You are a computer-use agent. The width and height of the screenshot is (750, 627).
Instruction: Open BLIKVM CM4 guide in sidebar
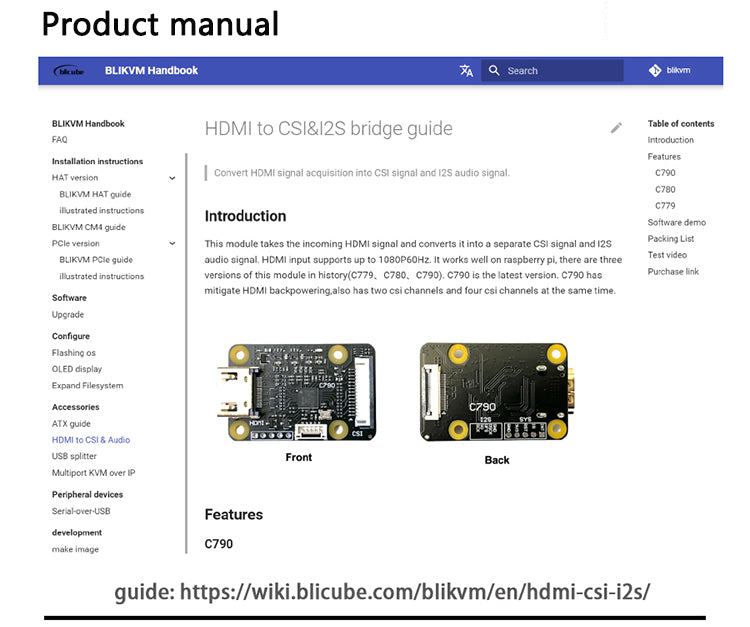(x=88, y=227)
